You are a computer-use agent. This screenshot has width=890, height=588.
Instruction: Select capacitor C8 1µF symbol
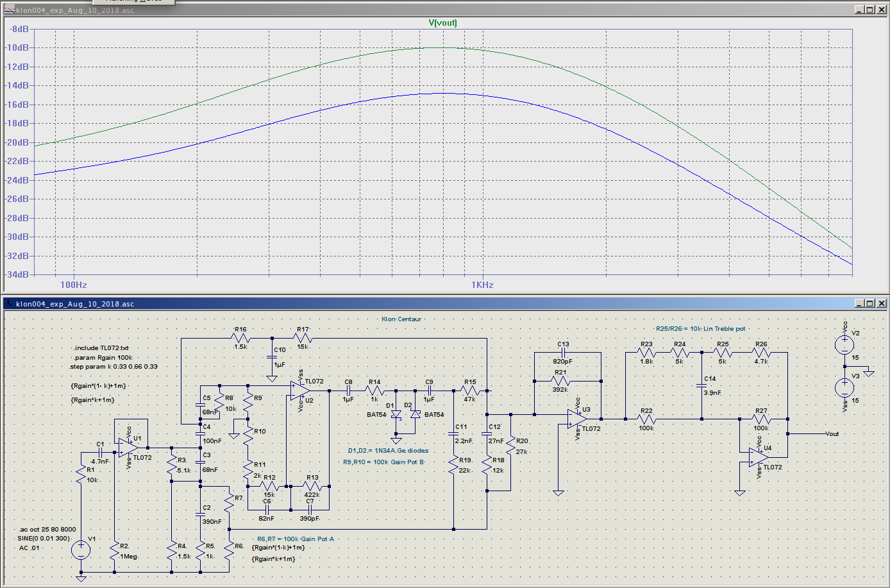pos(349,391)
